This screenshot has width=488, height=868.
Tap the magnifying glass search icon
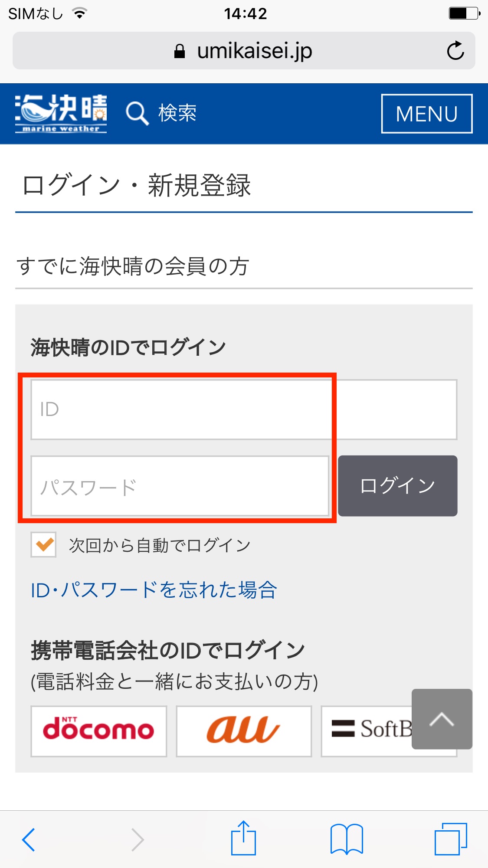(x=137, y=114)
